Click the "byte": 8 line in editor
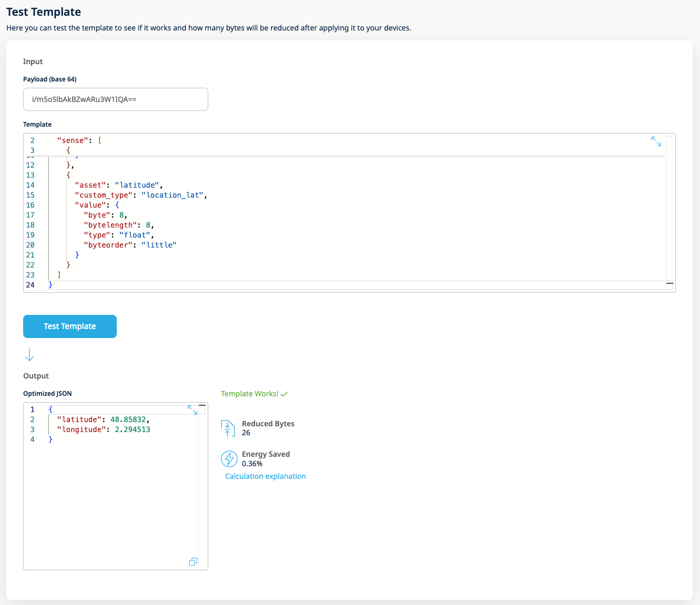The image size is (700, 605). tap(105, 215)
